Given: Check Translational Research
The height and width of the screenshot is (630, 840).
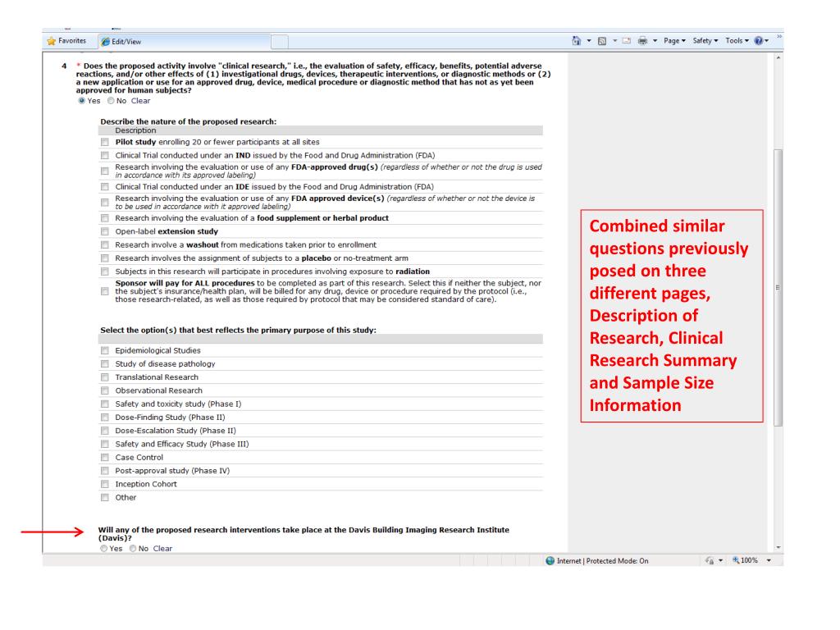Looking at the screenshot, I should coord(104,377).
